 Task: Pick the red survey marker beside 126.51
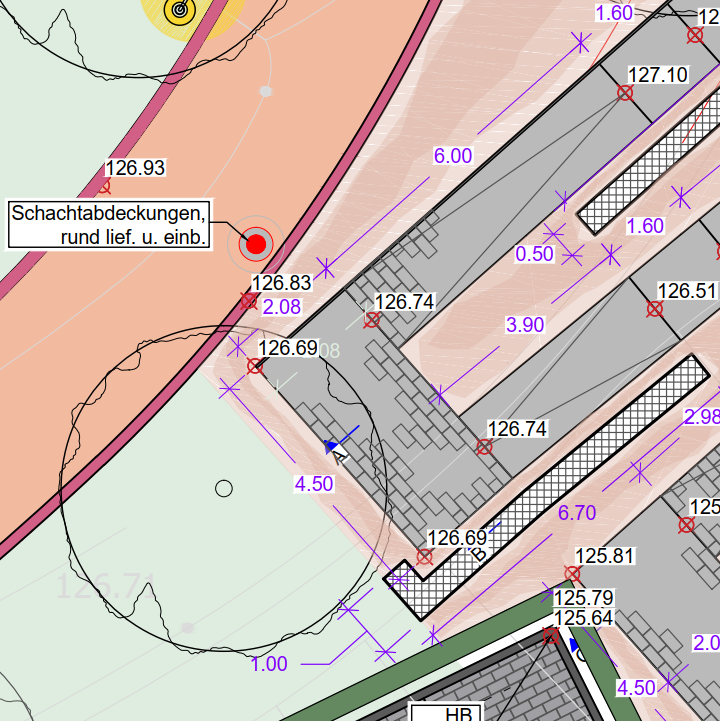pyautogui.click(x=655, y=309)
